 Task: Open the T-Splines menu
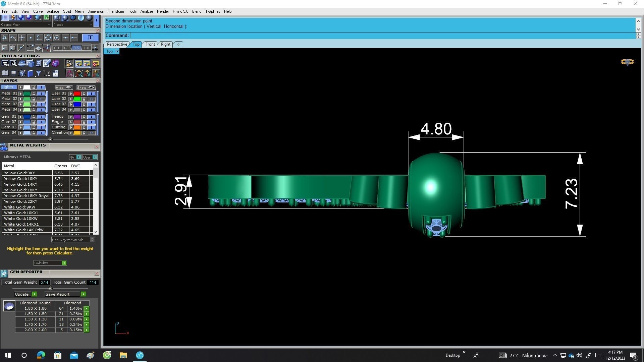coord(212,11)
